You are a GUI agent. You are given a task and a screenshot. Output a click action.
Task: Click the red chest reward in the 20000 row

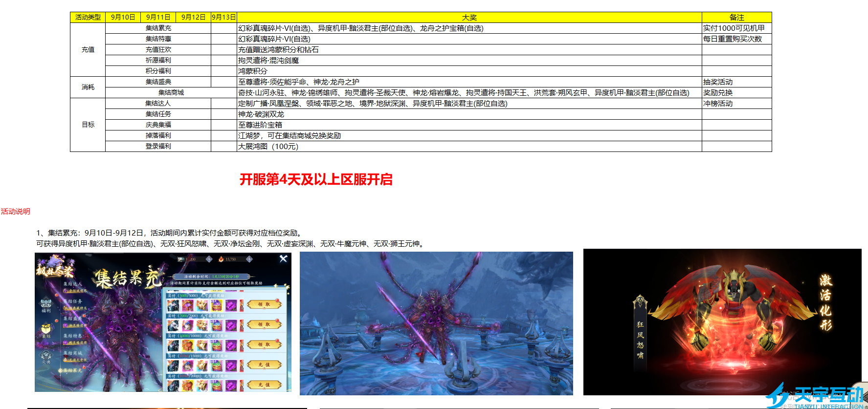[187, 386]
